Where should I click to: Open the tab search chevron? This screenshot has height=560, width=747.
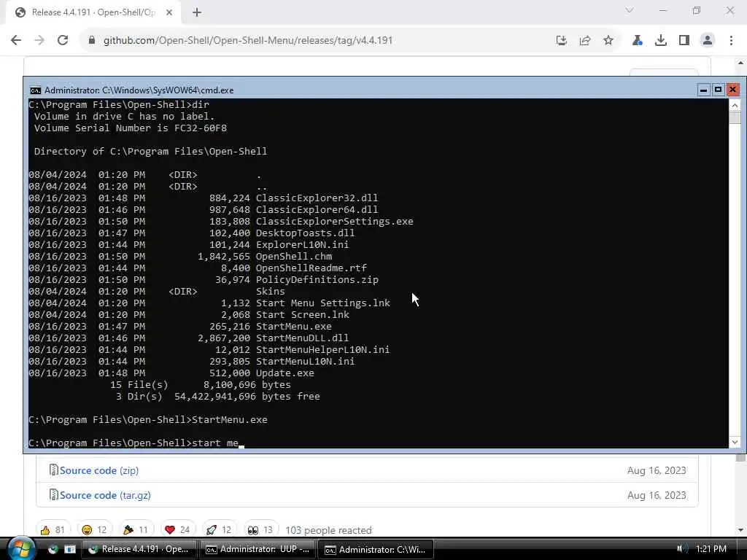pyautogui.click(x=630, y=10)
